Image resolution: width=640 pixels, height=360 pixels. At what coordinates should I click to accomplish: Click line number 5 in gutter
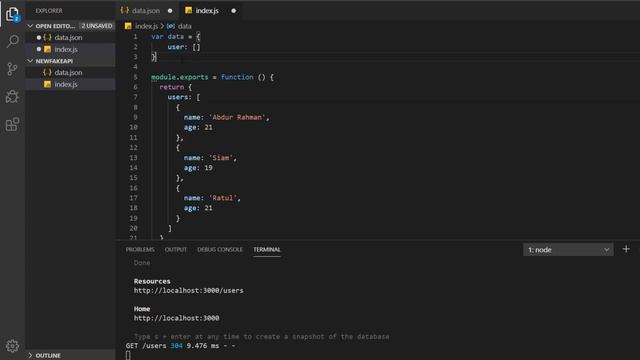click(x=136, y=77)
